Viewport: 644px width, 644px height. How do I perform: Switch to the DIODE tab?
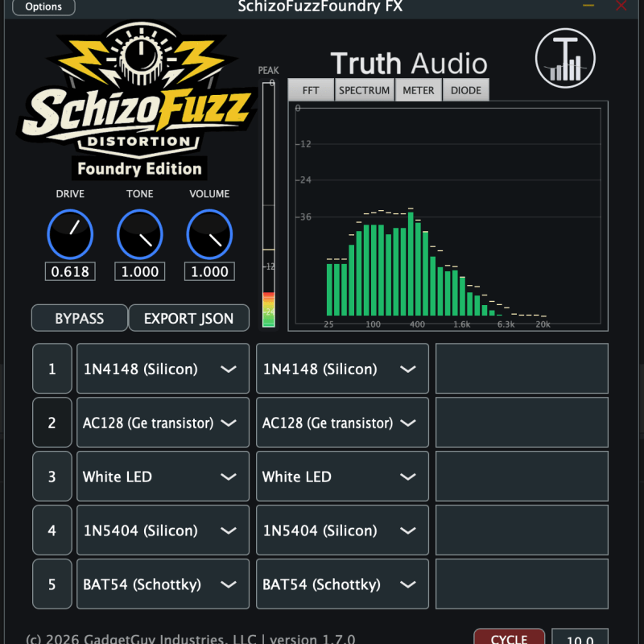(466, 90)
